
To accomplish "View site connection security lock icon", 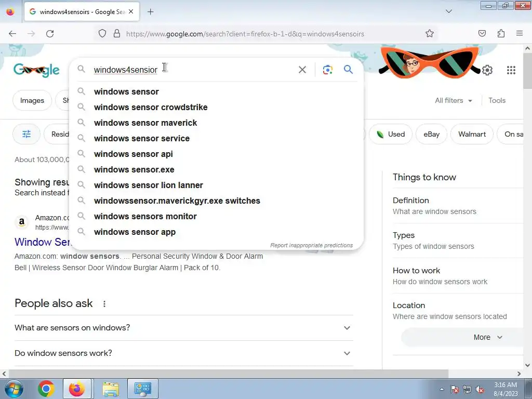I will 117,33.
